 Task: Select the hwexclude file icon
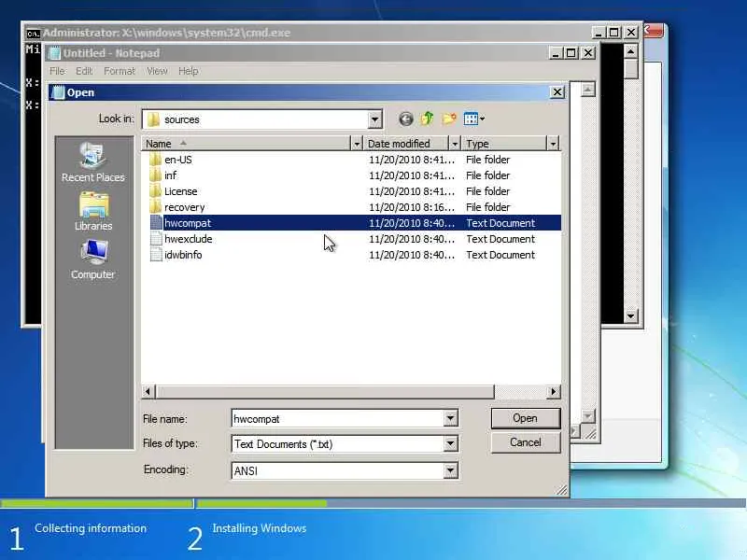tap(156, 239)
